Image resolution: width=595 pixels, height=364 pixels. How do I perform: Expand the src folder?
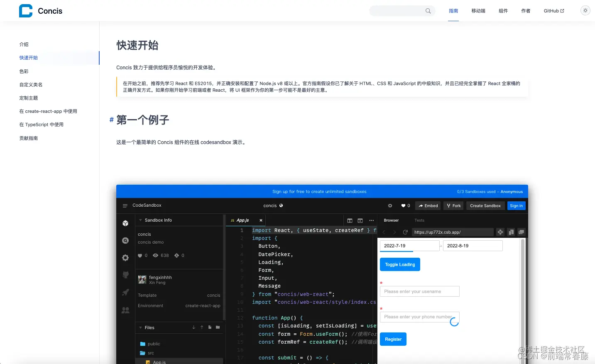[x=150, y=353]
